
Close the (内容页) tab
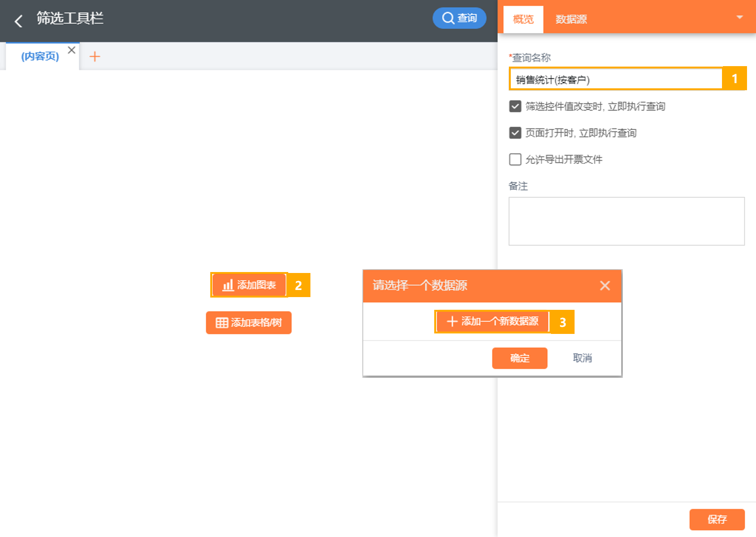tap(71, 50)
